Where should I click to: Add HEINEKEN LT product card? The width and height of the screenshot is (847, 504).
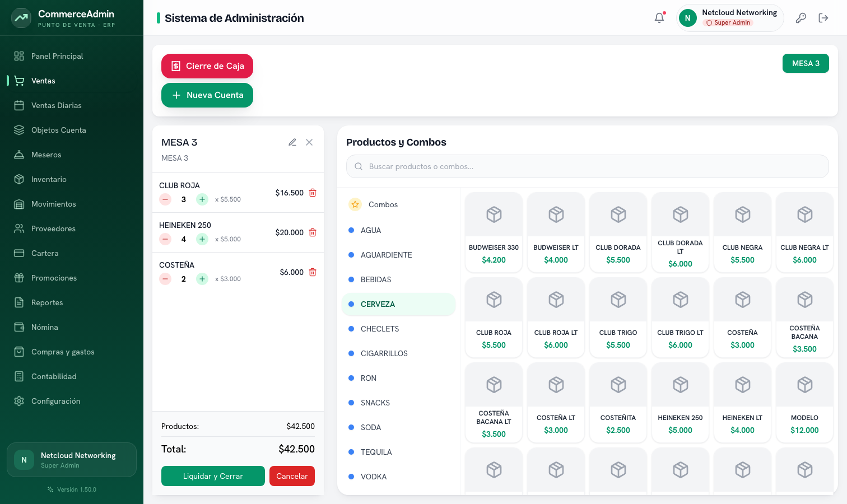[x=743, y=403]
